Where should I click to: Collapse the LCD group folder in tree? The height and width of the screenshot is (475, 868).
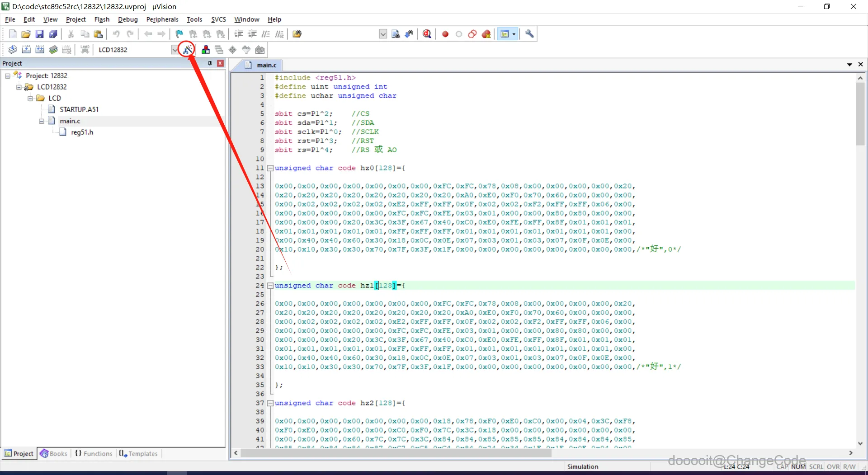tap(30, 98)
